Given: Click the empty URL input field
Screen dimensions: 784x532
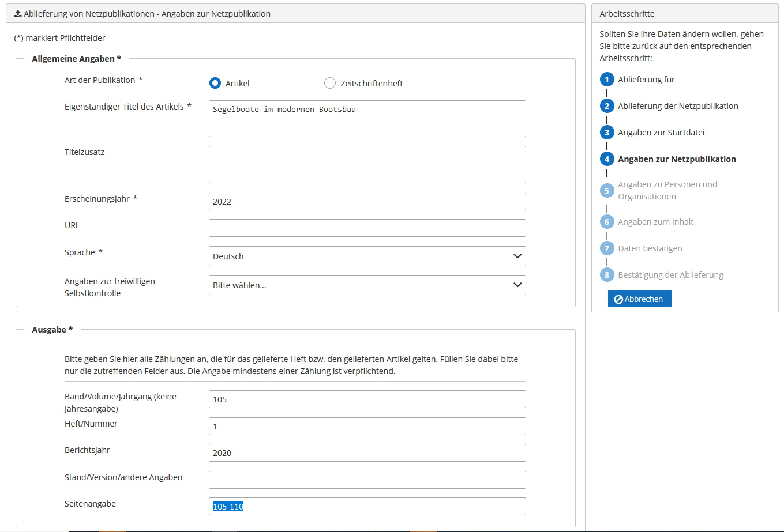Looking at the screenshot, I should (367, 228).
